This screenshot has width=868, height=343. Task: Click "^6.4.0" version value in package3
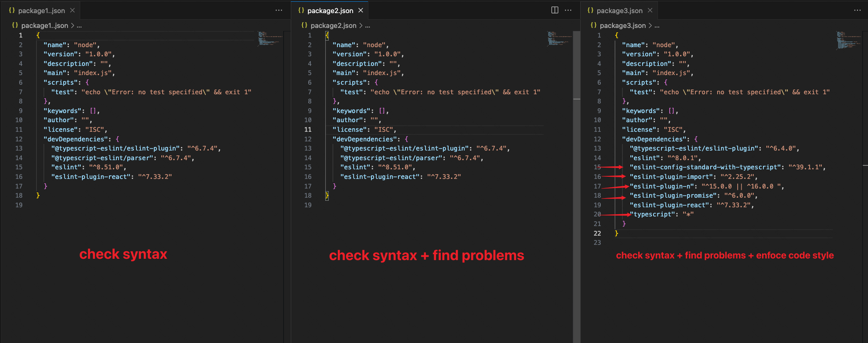click(781, 148)
